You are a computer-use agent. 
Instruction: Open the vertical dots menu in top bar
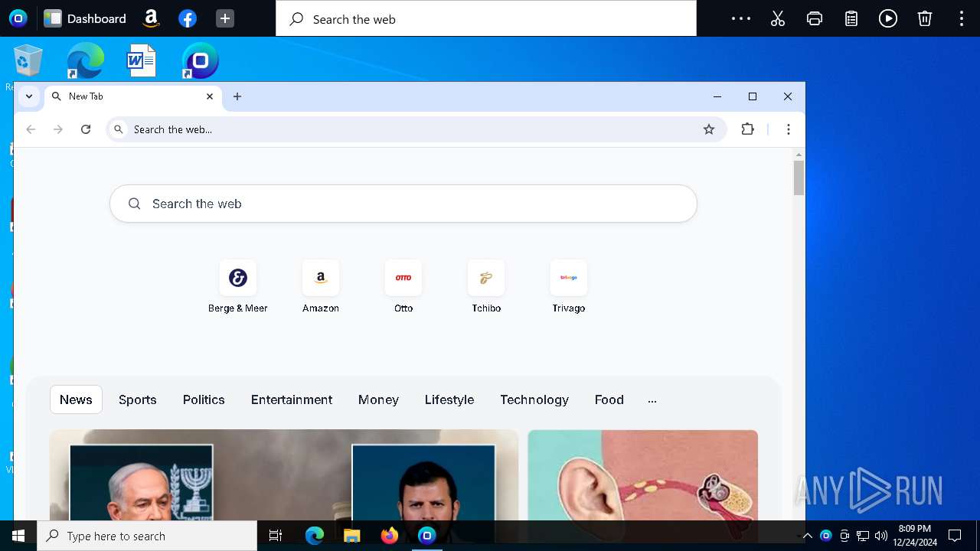pos(962,18)
